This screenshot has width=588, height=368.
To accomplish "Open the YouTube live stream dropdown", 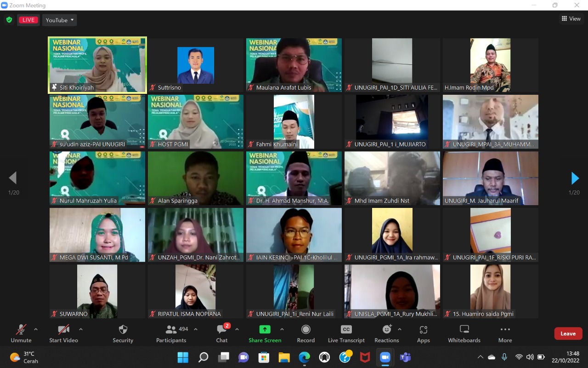I will [59, 20].
